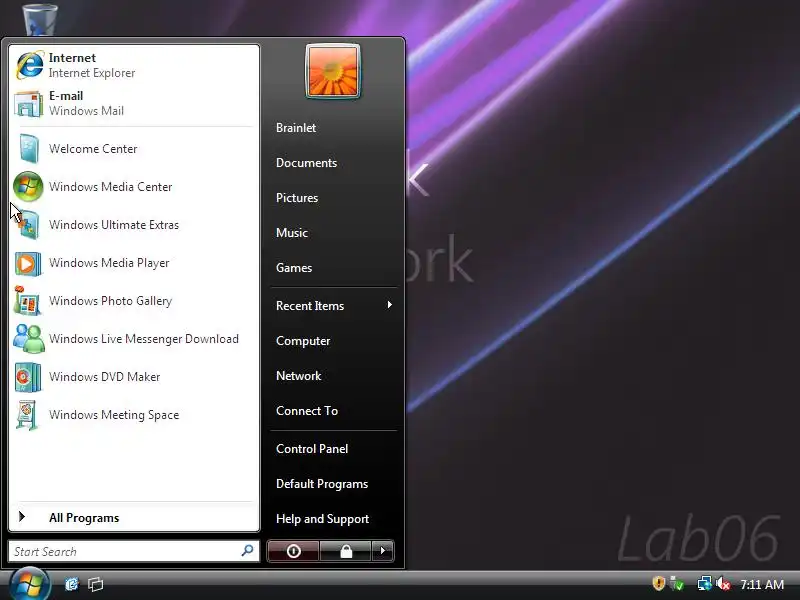Screen dimensions: 800x600
Task: Click Switch between windows taskbar icon
Action: (95, 584)
